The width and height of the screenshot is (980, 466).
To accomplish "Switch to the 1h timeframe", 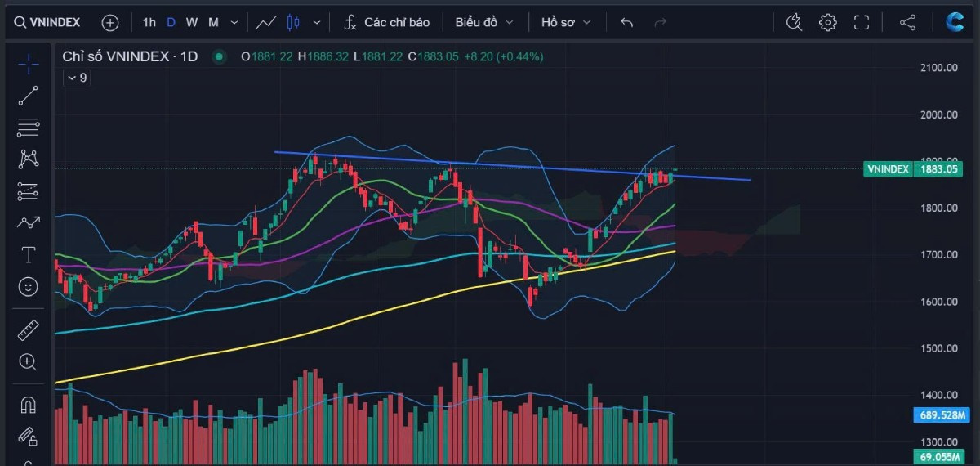I will coord(149,22).
